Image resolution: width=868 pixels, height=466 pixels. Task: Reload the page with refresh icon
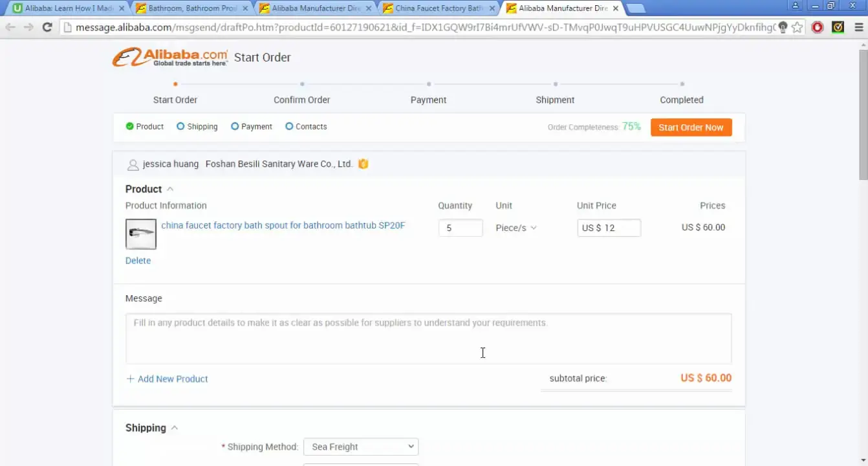[47, 27]
